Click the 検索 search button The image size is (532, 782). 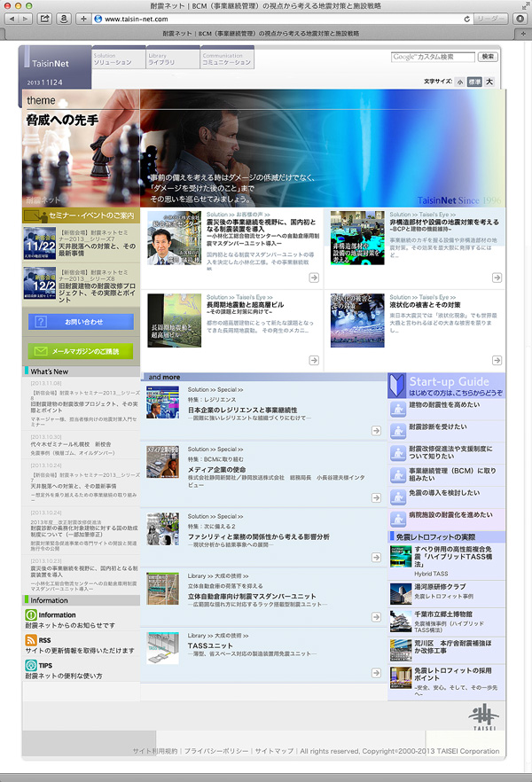click(488, 57)
